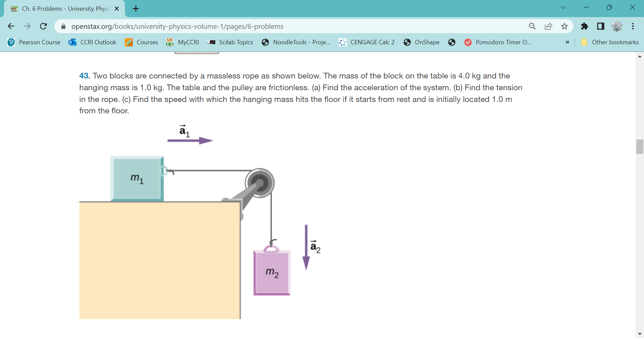Reload the current page
This screenshot has width=644, height=338.
[43, 26]
